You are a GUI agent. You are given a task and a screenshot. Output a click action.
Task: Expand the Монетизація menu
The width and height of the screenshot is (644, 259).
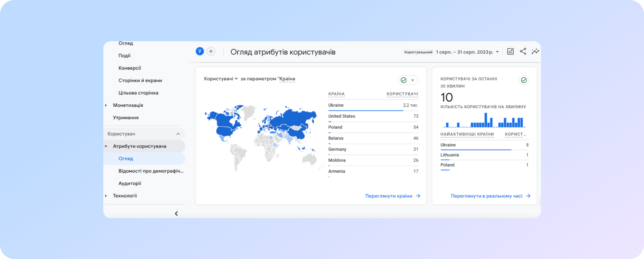coord(106,105)
